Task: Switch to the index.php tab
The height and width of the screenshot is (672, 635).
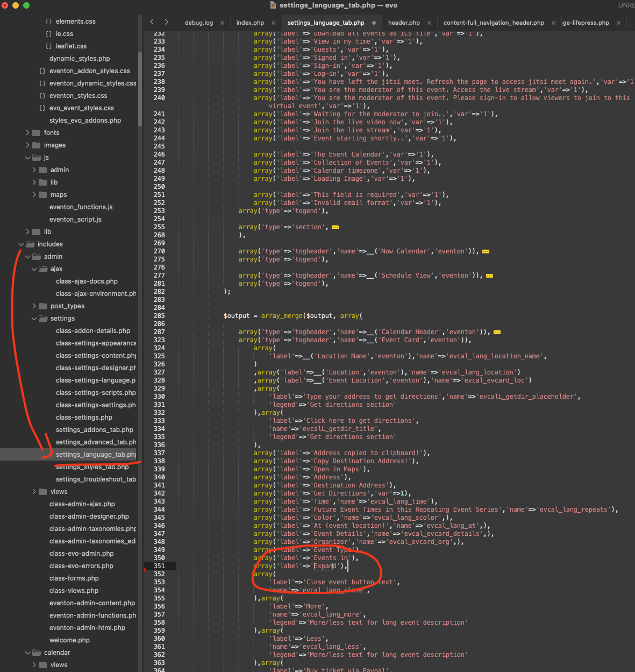Action: pyautogui.click(x=250, y=23)
